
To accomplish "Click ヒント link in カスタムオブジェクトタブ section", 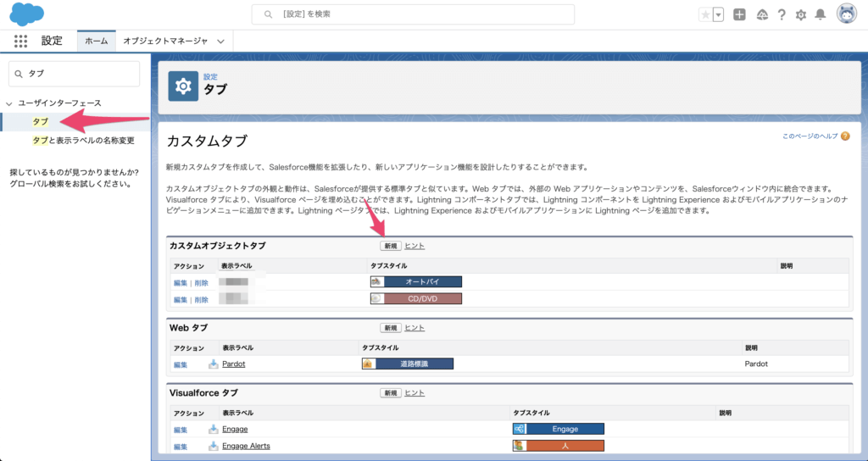I will [x=415, y=246].
